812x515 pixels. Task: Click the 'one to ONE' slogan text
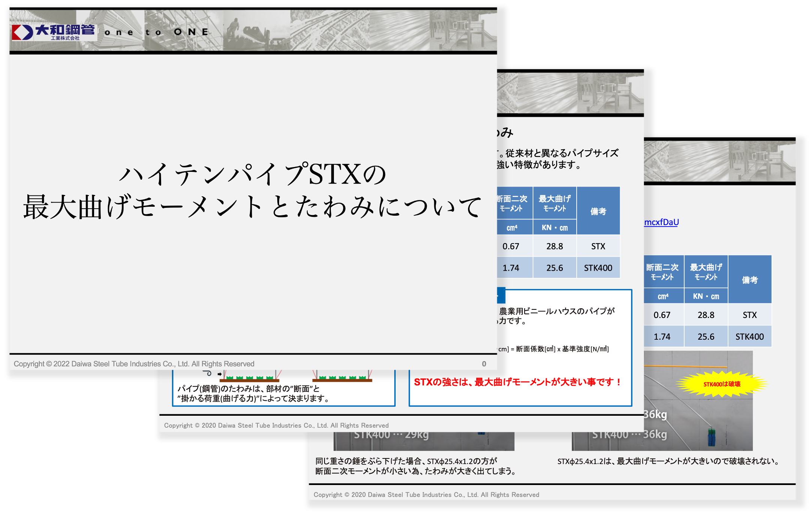[x=156, y=32]
